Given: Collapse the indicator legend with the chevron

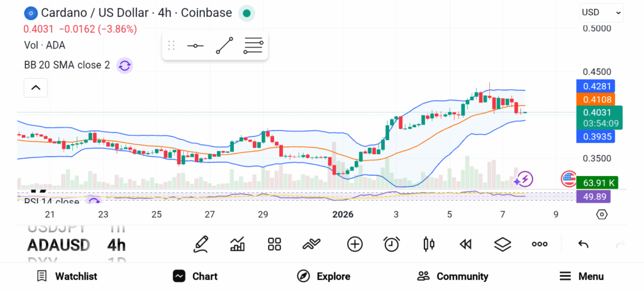Looking at the screenshot, I should coord(35,88).
